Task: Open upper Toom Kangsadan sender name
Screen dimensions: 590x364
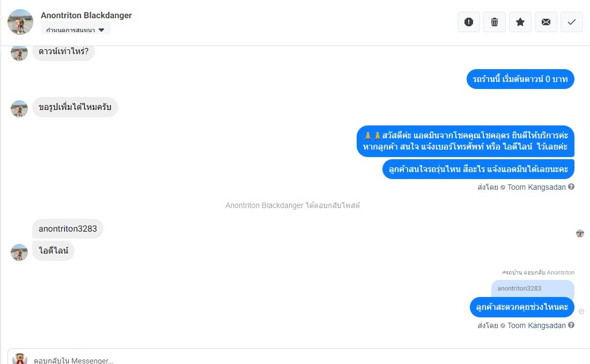Action: (536, 187)
